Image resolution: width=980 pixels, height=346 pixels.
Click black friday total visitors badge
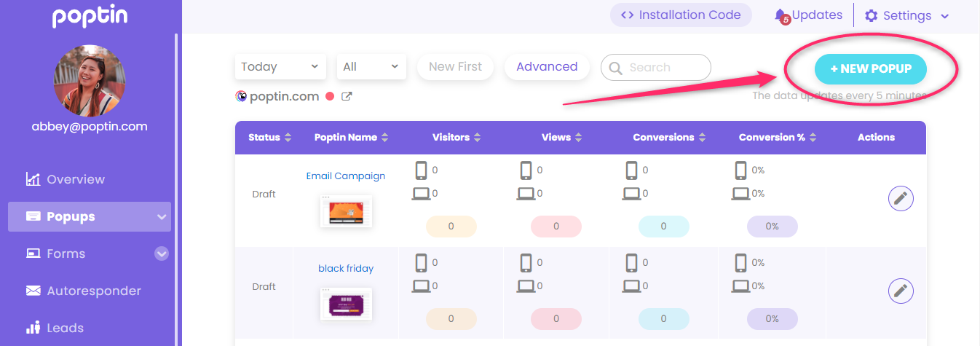[x=451, y=319]
